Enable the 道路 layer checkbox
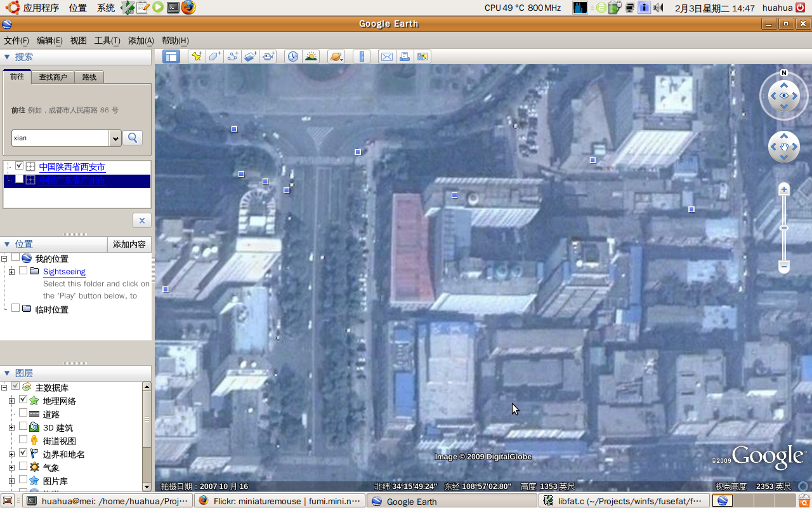The width and height of the screenshot is (812, 508). pos(23,413)
